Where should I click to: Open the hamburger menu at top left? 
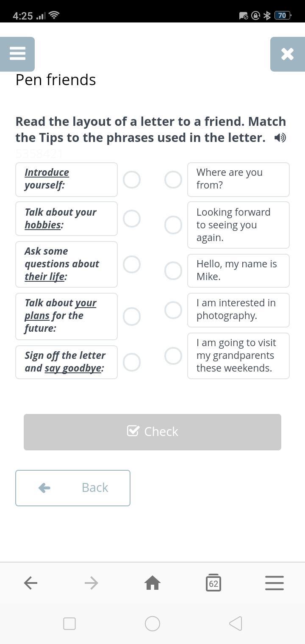coord(17,54)
